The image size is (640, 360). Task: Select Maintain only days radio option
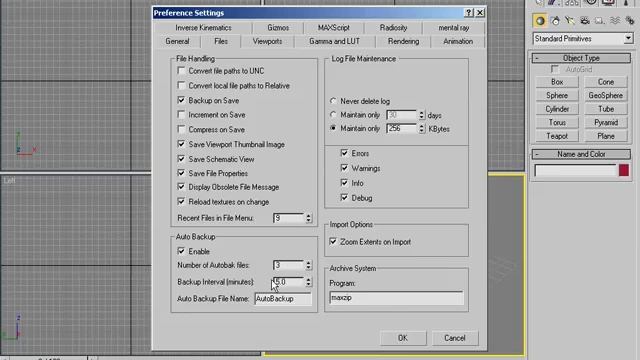click(333, 115)
